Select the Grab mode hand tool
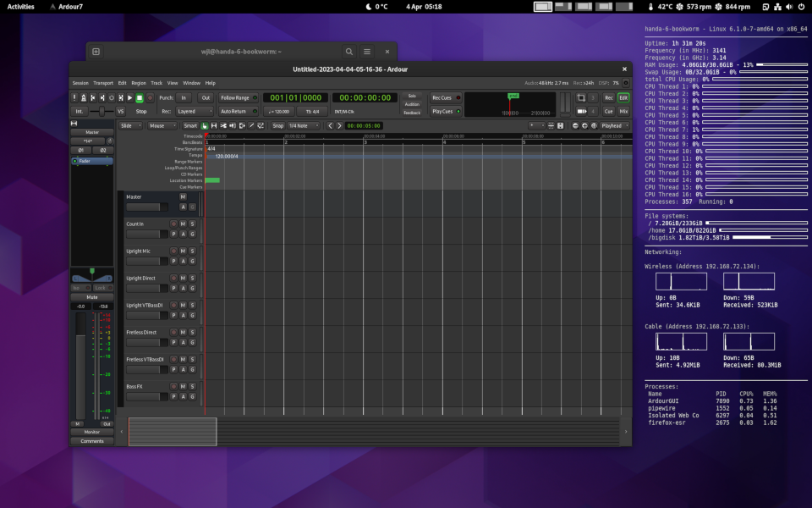The height and width of the screenshot is (508, 812). tap(205, 125)
